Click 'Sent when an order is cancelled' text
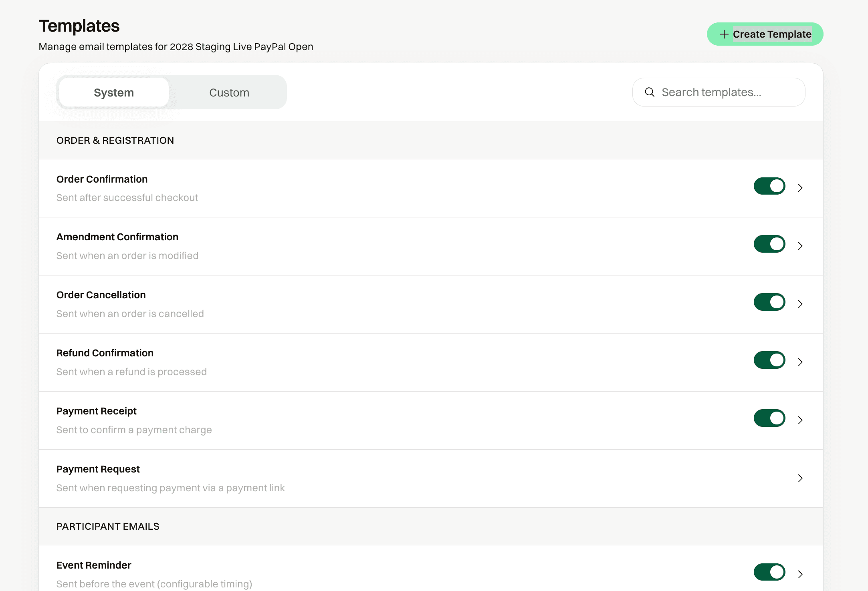The width and height of the screenshot is (868, 591). [x=130, y=314]
